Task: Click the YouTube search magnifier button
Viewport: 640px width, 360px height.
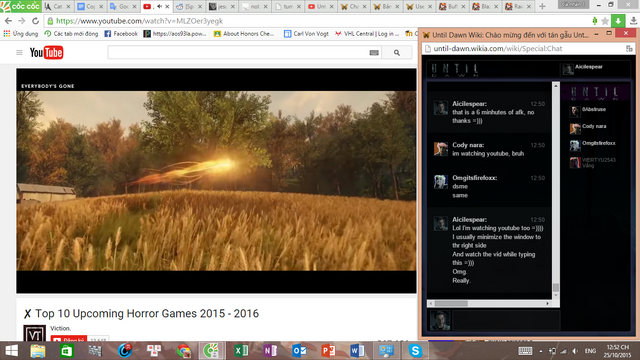Action: (397, 53)
